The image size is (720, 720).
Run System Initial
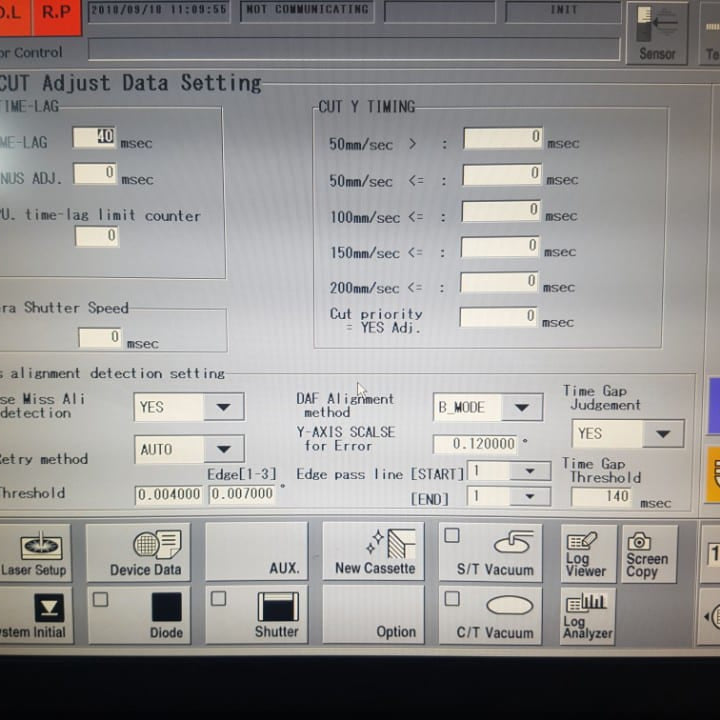click(x=36, y=616)
